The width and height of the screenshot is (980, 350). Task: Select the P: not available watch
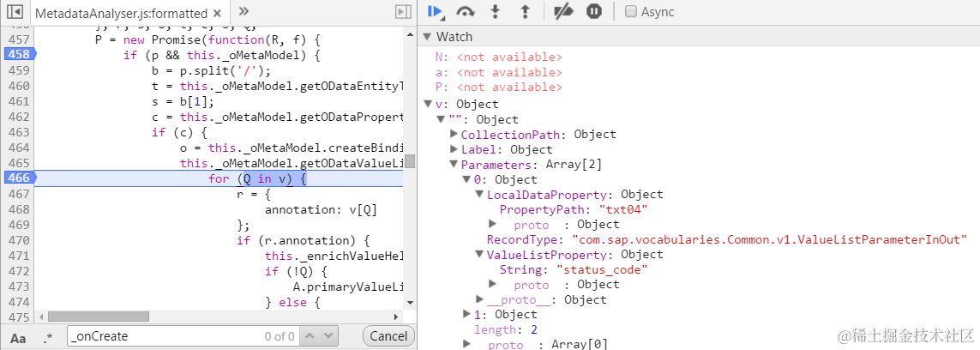pos(499,87)
